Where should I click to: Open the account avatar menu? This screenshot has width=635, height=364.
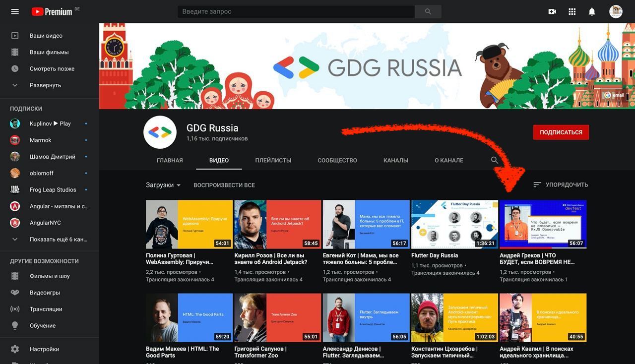[x=616, y=11]
